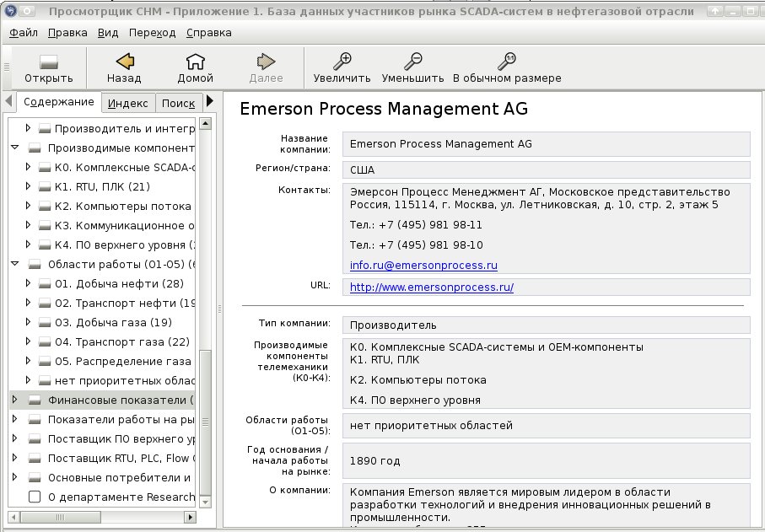Expand the О4. Транспорт газа (22) node
The image size is (765, 532).
(28, 341)
